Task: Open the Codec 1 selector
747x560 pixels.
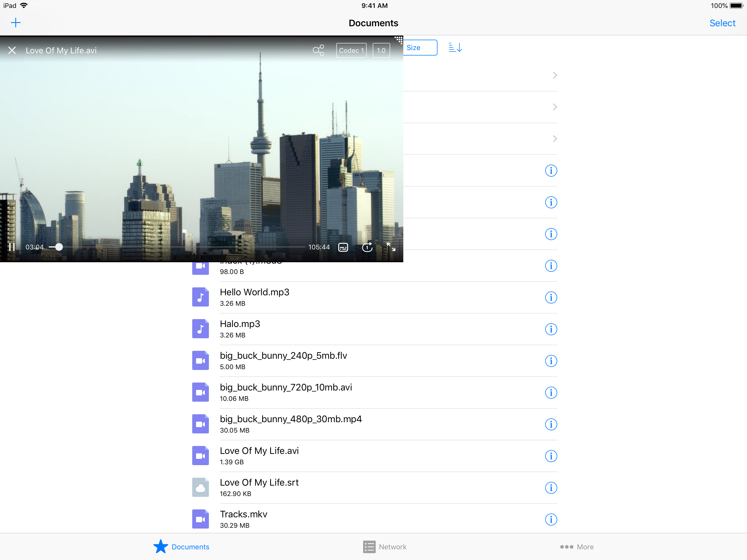Action: 351,50
